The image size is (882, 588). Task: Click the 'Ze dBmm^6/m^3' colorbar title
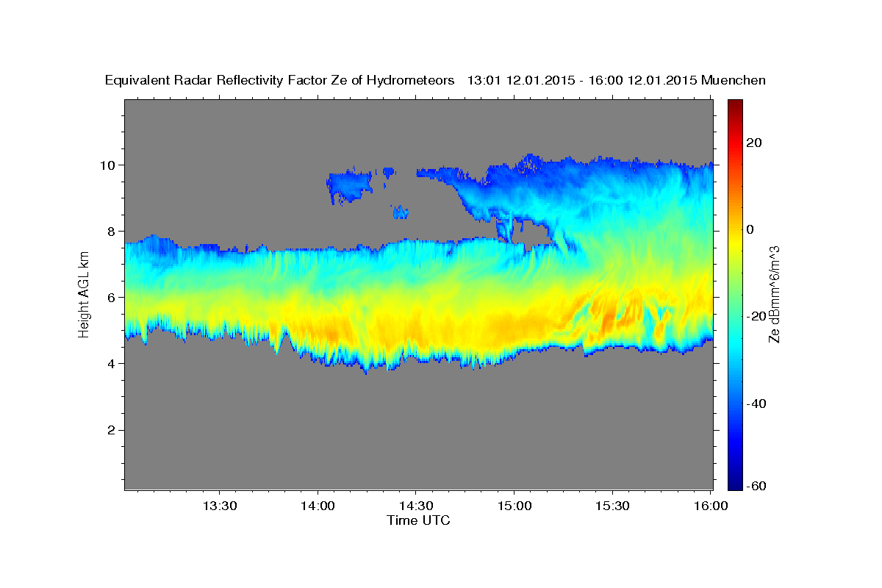click(774, 295)
